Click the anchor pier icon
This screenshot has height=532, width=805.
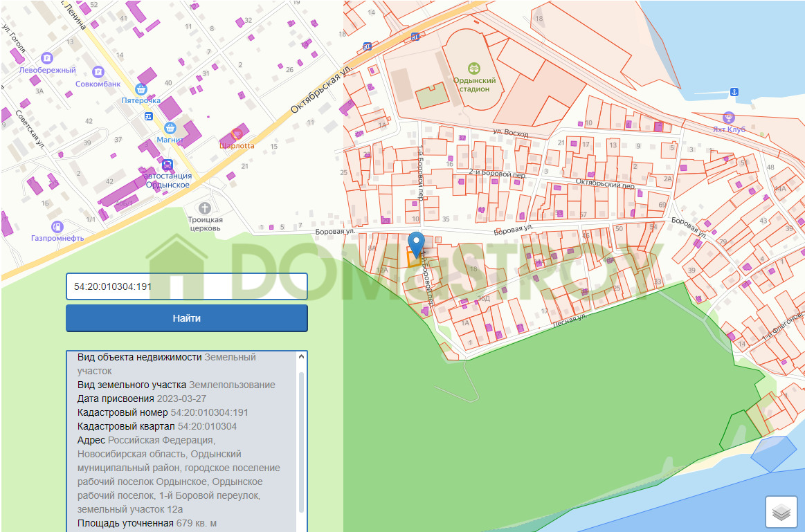pyautogui.click(x=734, y=92)
